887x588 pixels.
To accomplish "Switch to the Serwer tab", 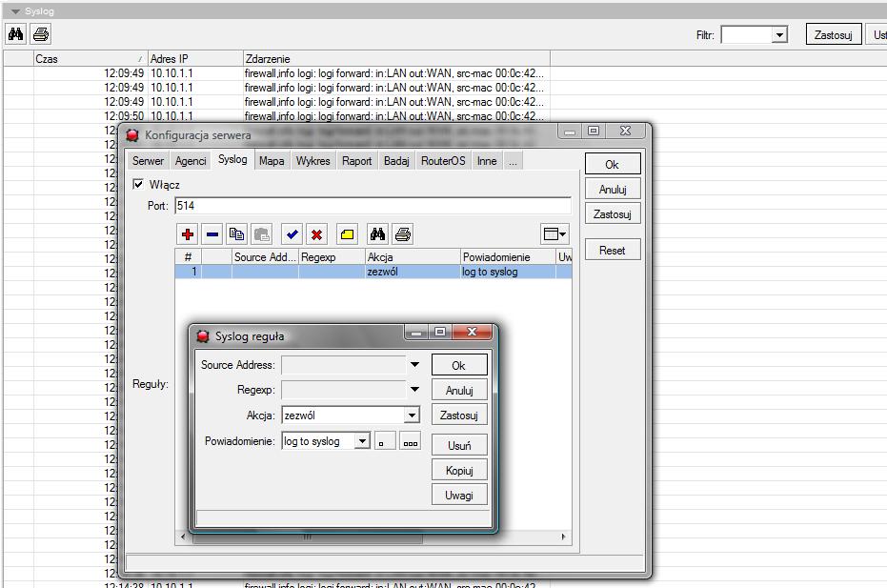I will 149,161.
